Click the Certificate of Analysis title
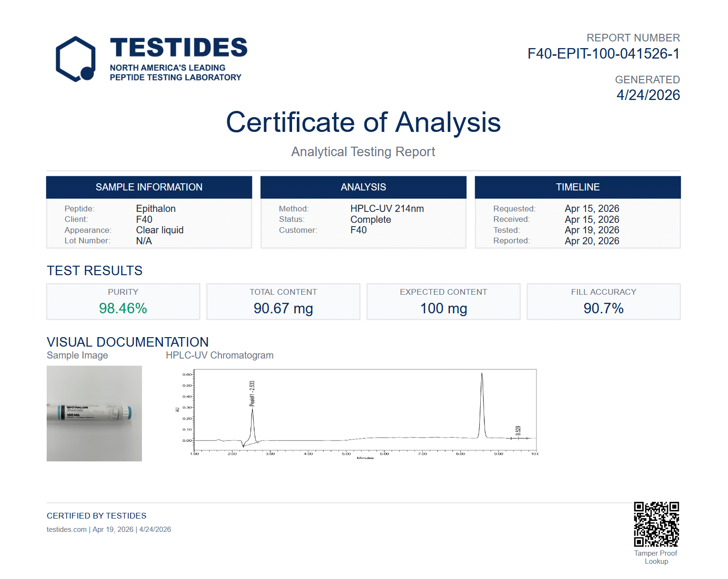The image size is (728, 579). [363, 122]
